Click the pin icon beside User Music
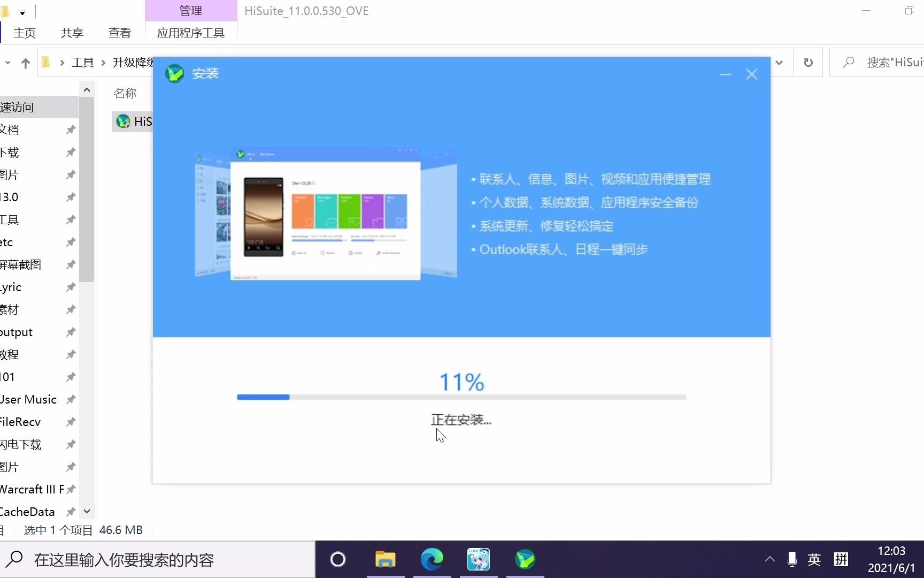This screenshot has height=578, width=924. point(71,399)
